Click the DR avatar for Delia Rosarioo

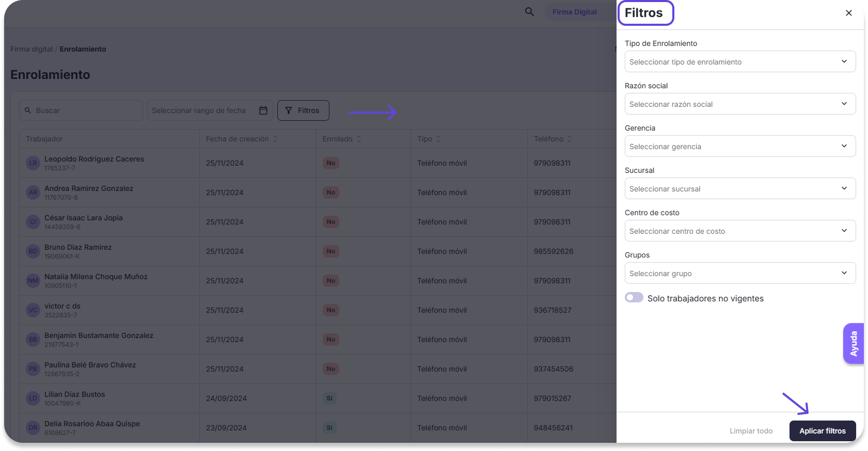pyautogui.click(x=33, y=428)
